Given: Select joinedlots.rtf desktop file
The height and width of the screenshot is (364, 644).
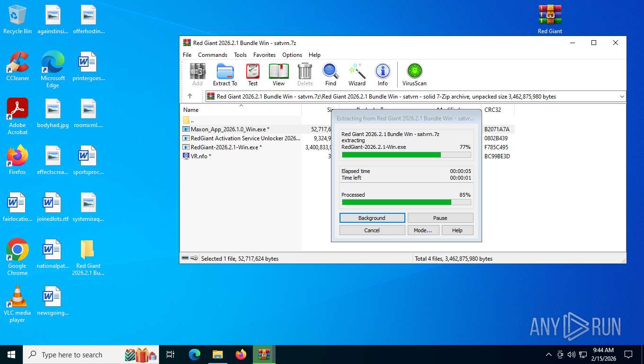Looking at the screenshot, I should click(x=53, y=207).
